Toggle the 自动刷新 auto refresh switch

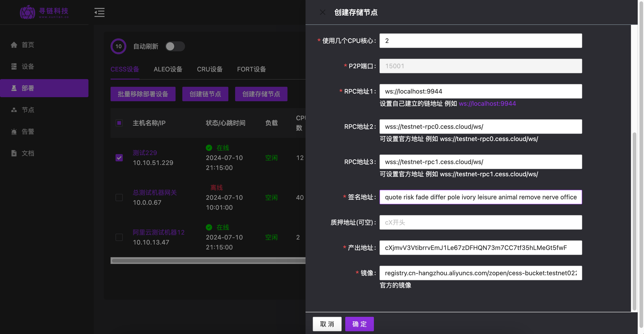(175, 46)
